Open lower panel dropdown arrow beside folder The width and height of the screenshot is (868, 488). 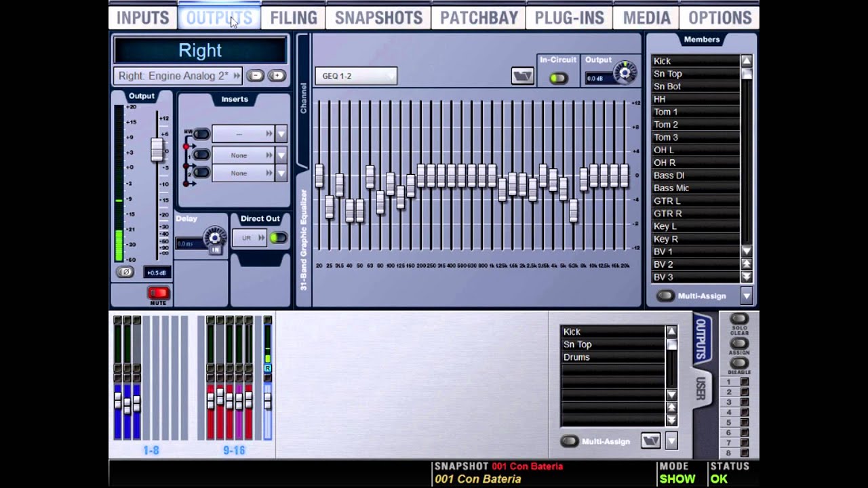click(x=671, y=441)
